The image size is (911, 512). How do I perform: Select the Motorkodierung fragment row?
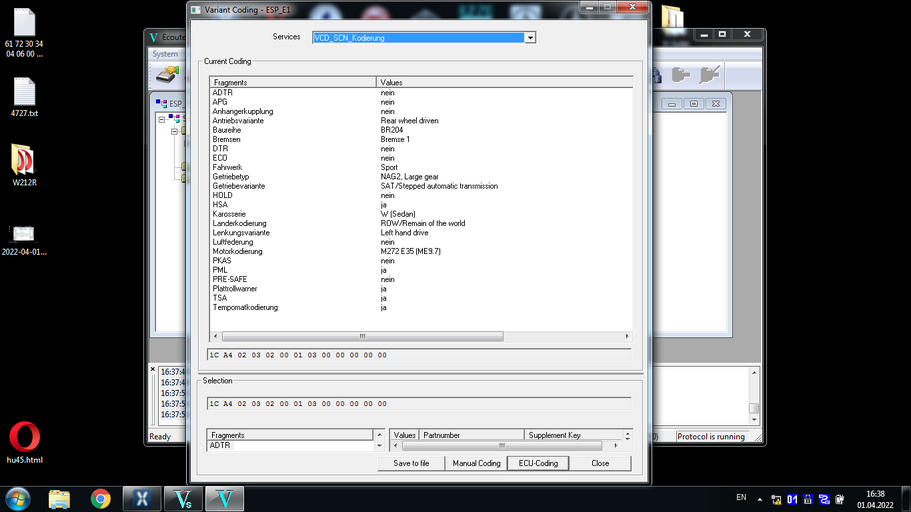[237, 251]
